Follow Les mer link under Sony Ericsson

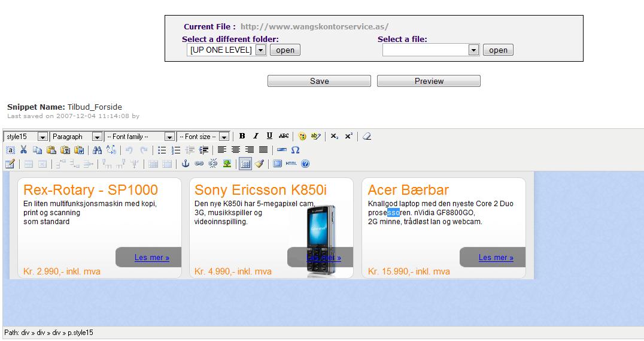(x=324, y=258)
